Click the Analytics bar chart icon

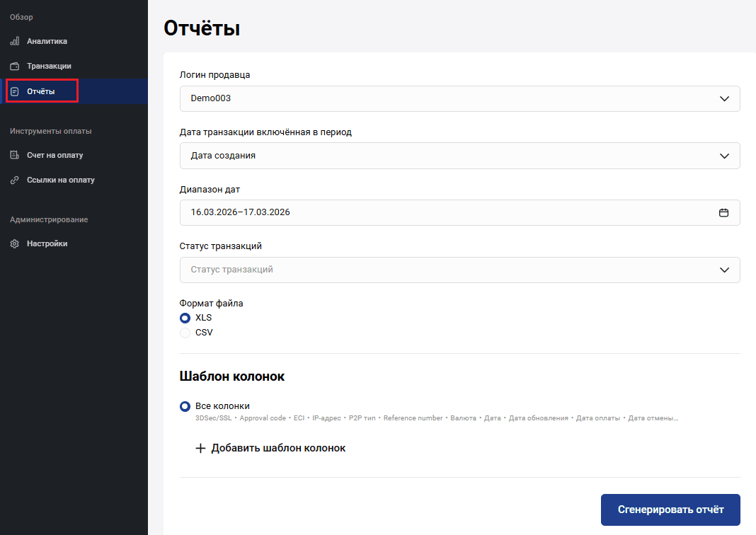coord(14,41)
